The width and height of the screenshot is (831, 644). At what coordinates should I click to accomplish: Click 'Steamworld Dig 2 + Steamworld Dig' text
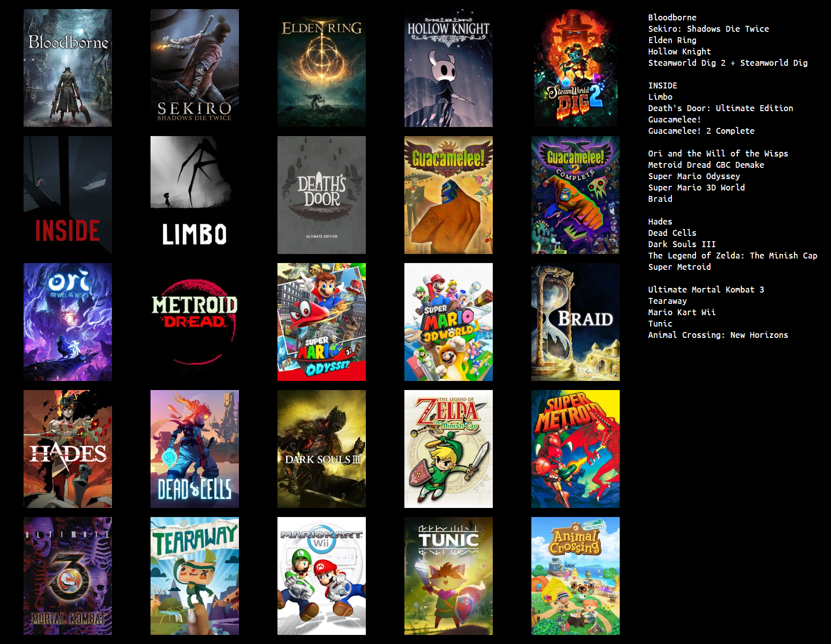728,63
